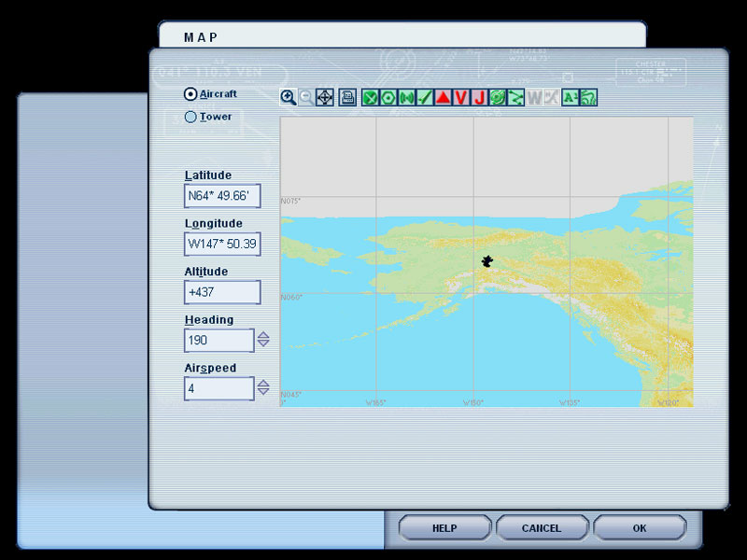Click the Latitude input field
The width and height of the screenshot is (747, 560).
pyautogui.click(x=222, y=196)
